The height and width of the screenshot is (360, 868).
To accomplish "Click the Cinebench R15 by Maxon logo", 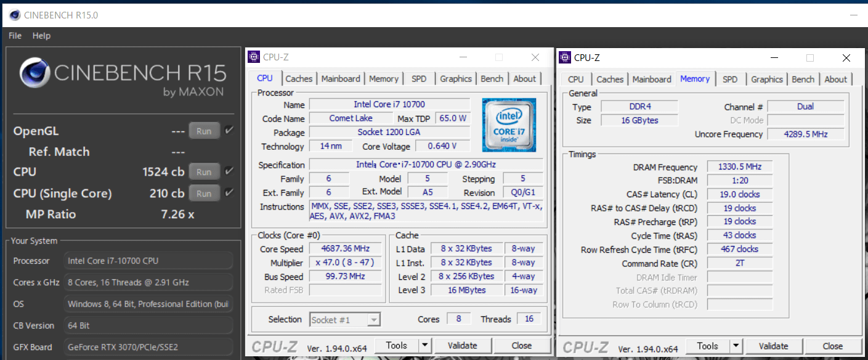I will point(123,77).
